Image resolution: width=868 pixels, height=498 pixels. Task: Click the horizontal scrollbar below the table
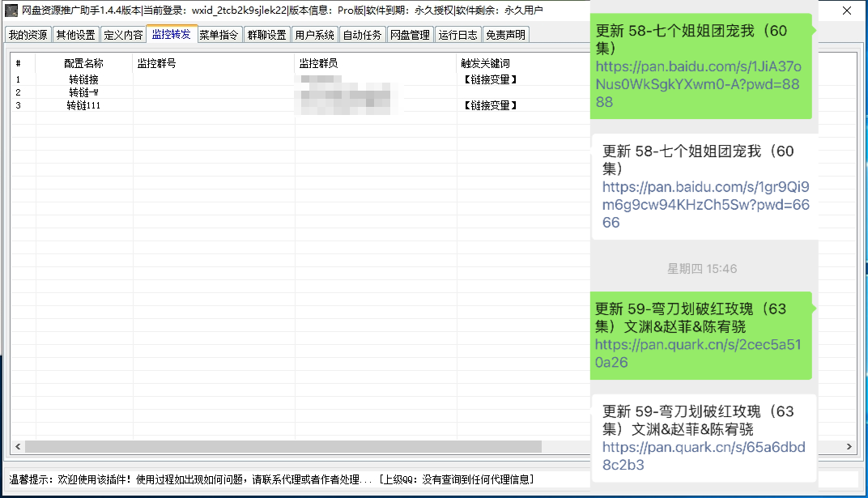pos(283,446)
